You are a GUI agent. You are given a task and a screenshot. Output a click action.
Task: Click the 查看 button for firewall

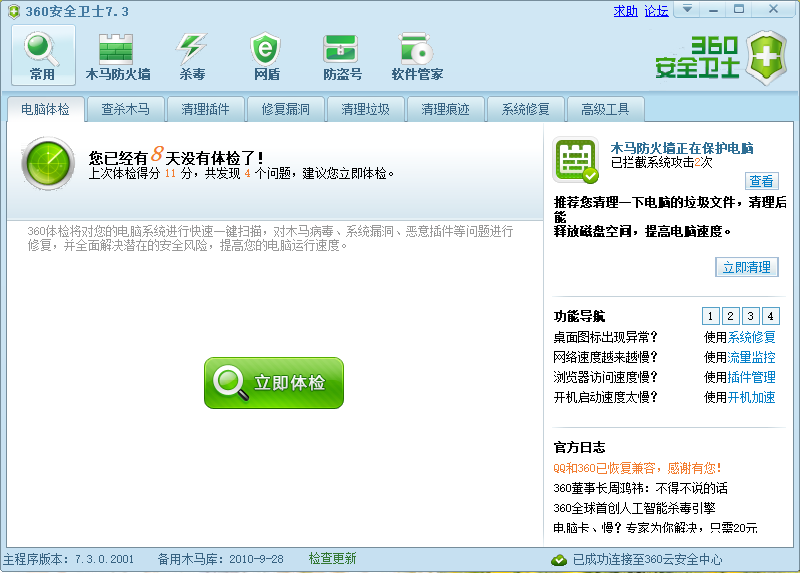pos(761,181)
